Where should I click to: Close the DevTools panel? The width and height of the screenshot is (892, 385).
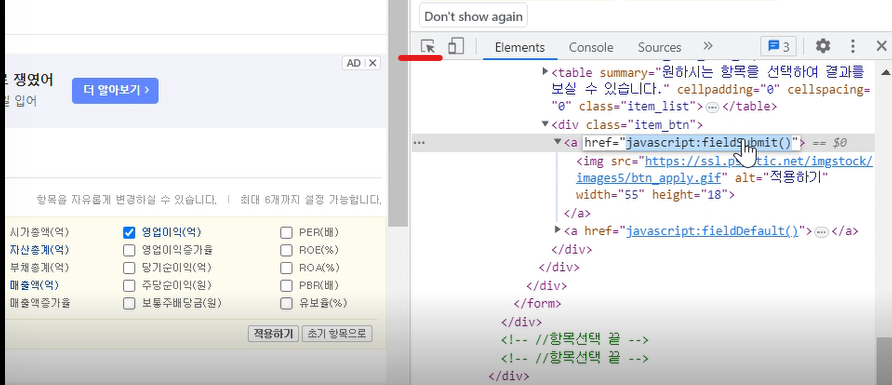pyautogui.click(x=881, y=47)
